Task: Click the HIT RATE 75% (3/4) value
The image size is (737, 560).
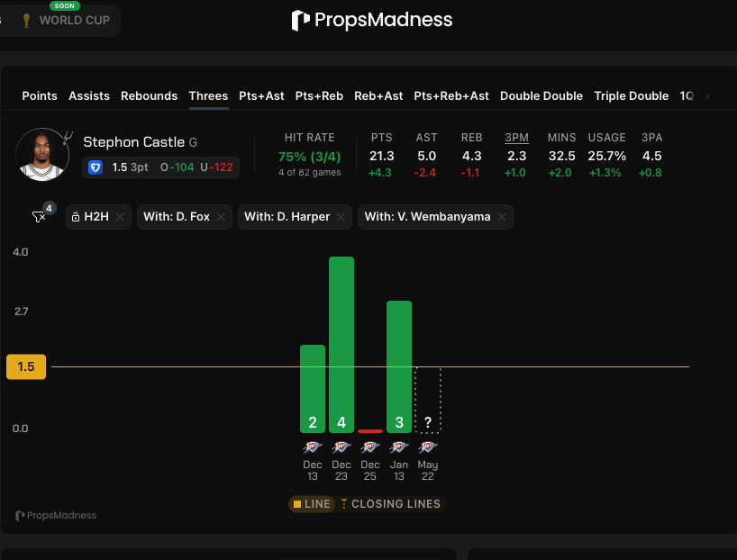Action: [309, 157]
